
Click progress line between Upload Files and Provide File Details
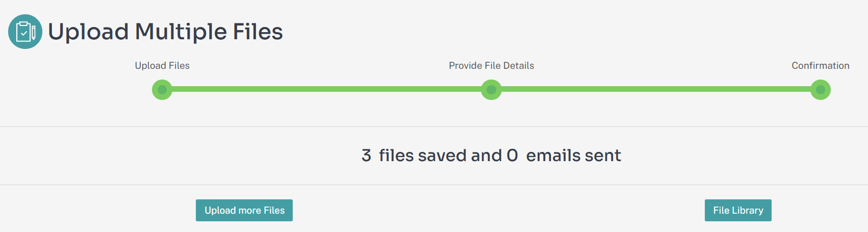[326, 89]
